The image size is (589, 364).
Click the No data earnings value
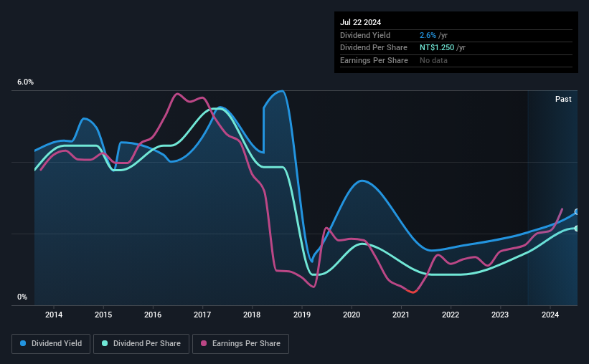(433, 60)
